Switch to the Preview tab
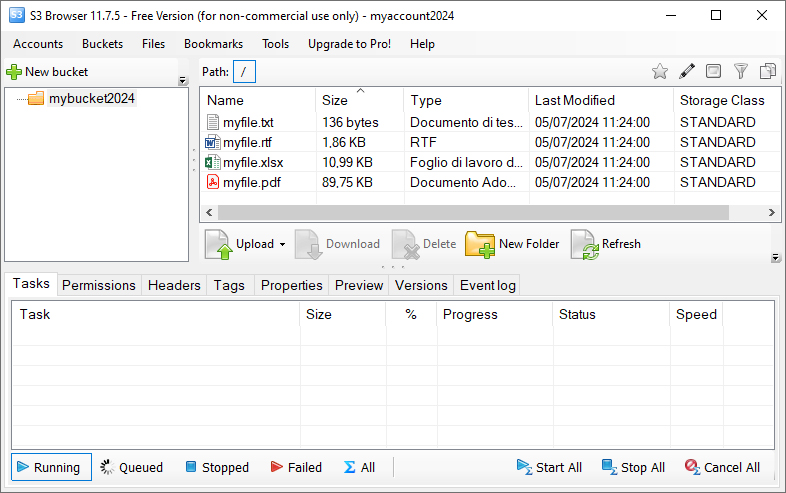786x493 pixels. 359,285
